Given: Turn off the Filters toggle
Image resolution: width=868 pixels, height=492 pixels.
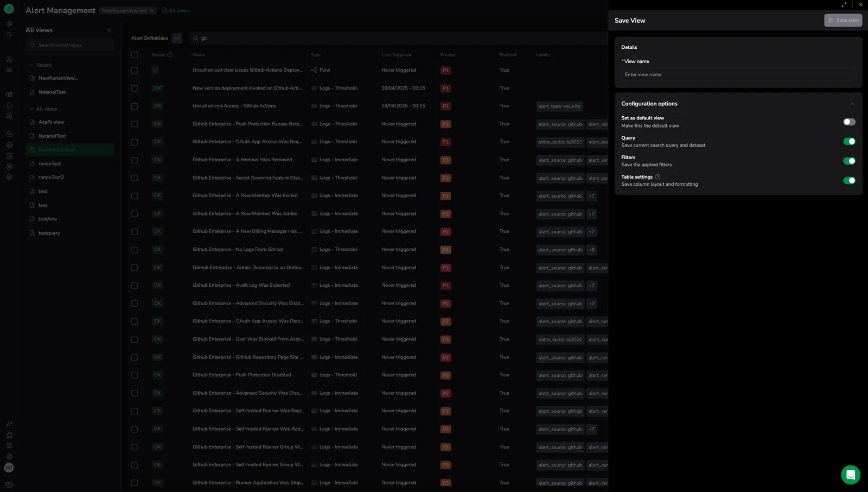Looking at the screenshot, I should tap(849, 161).
